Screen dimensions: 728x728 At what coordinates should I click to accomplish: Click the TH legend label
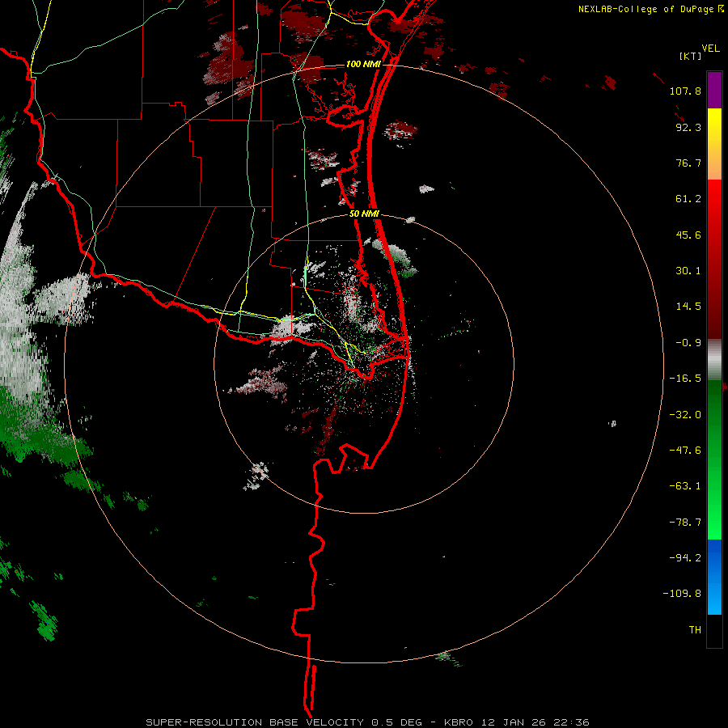pyautogui.click(x=695, y=630)
